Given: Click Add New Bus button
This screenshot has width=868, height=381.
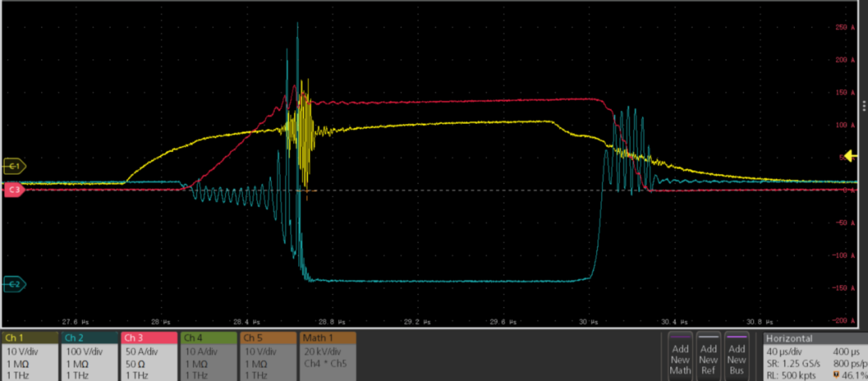Looking at the screenshot, I should click(x=736, y=354).
